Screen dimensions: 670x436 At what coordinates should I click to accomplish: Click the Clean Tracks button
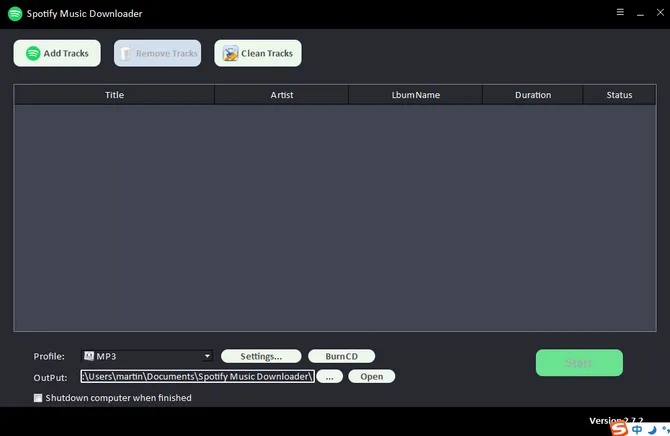click(x=258, y=53)
